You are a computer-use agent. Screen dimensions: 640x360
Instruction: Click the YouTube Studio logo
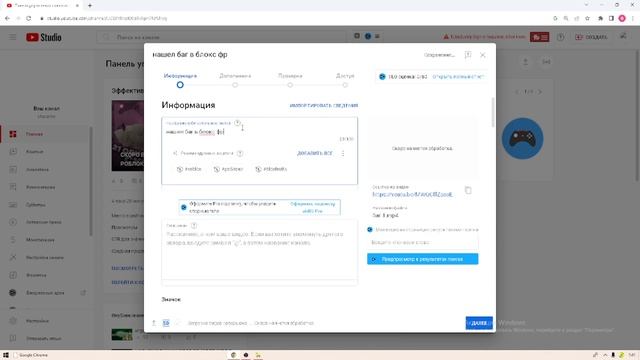(44, 37)
